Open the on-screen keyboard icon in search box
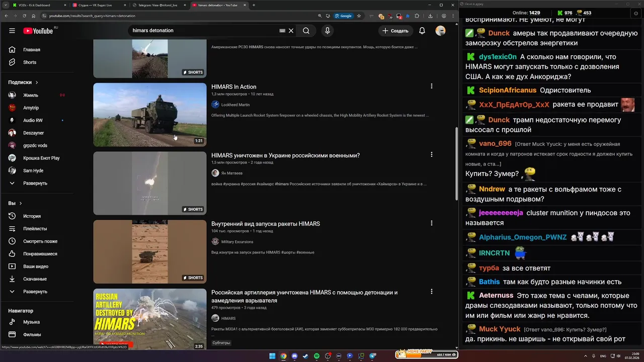 coord(282,31)
